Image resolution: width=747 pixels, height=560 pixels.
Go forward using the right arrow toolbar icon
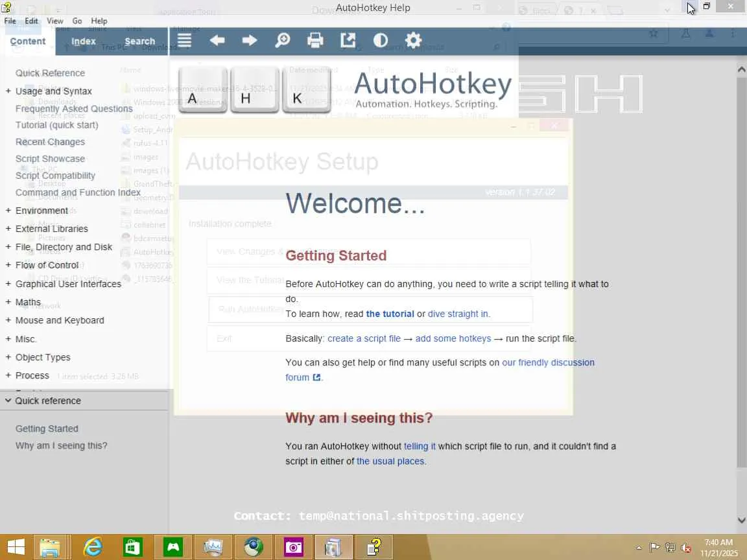click(x=250, y=40)
